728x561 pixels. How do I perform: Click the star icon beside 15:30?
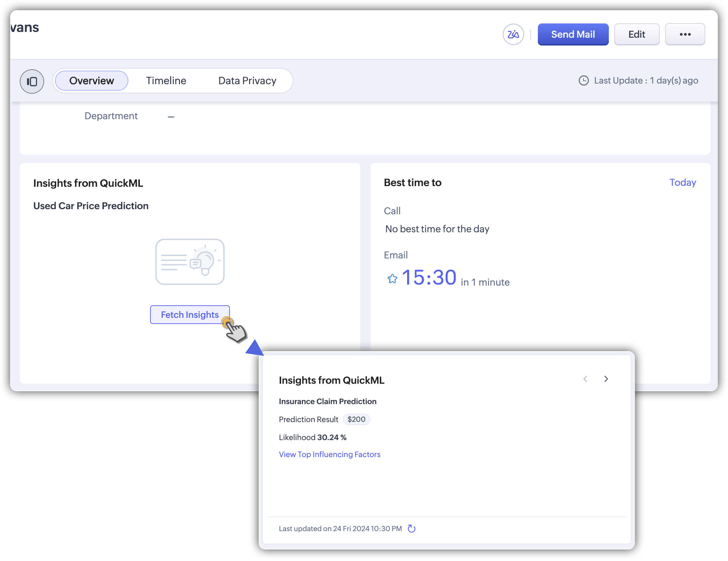point(392,278)
